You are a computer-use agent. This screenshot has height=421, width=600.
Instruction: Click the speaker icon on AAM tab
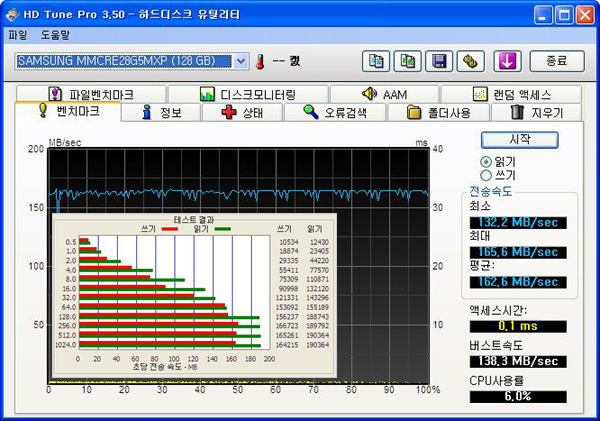coord(369,93)
